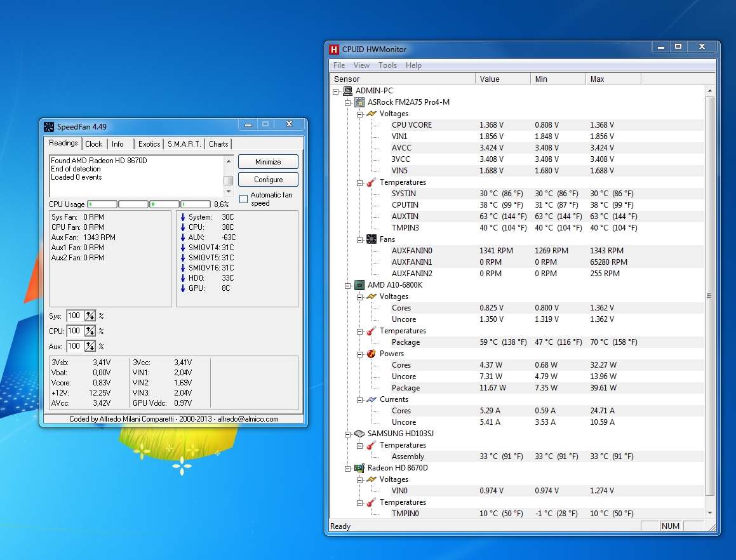Click the blue arrow beside HD0 temperature in SpeedFan
Screen dimensions: 736x560
pyautogui.click(x=183, y=278)
